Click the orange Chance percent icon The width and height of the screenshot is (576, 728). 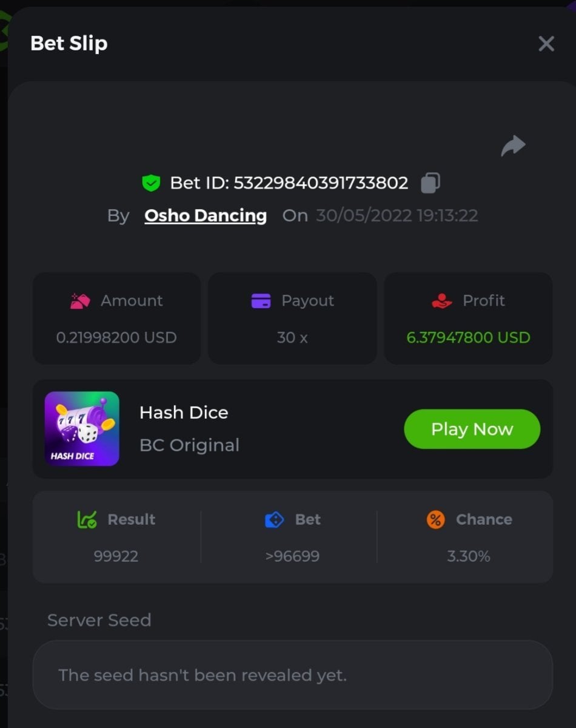tap(435, 519)
